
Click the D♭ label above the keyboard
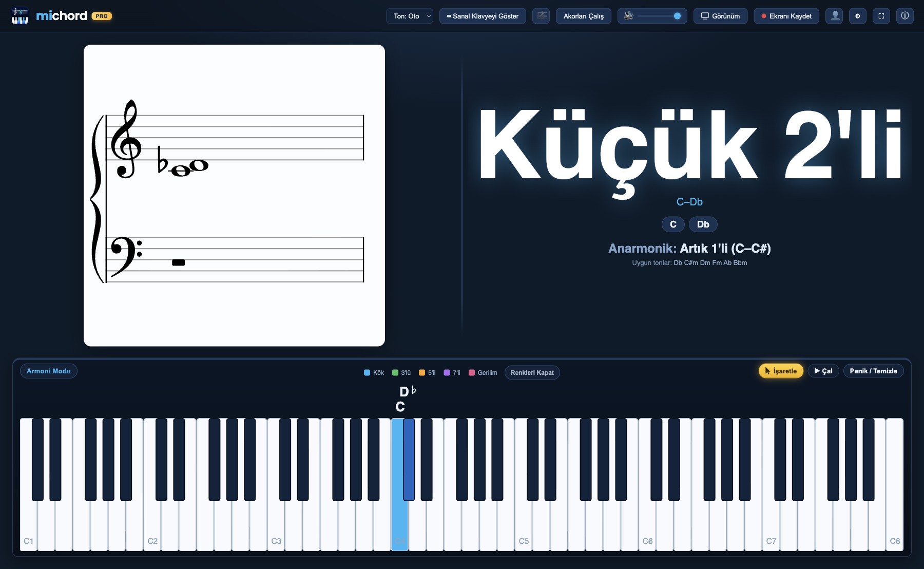coord(408,391)
